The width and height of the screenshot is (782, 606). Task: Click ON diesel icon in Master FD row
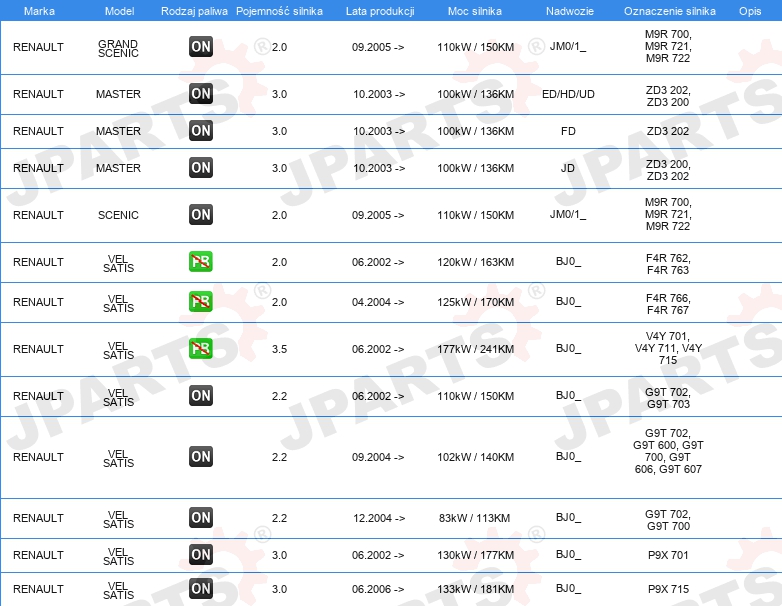(x=201, y=131)
